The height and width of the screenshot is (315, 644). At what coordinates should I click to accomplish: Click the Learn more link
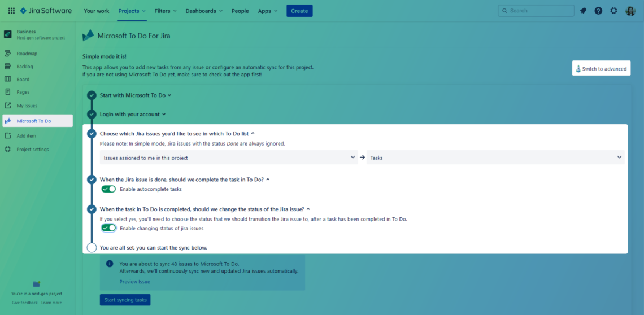tap(51, 303)
